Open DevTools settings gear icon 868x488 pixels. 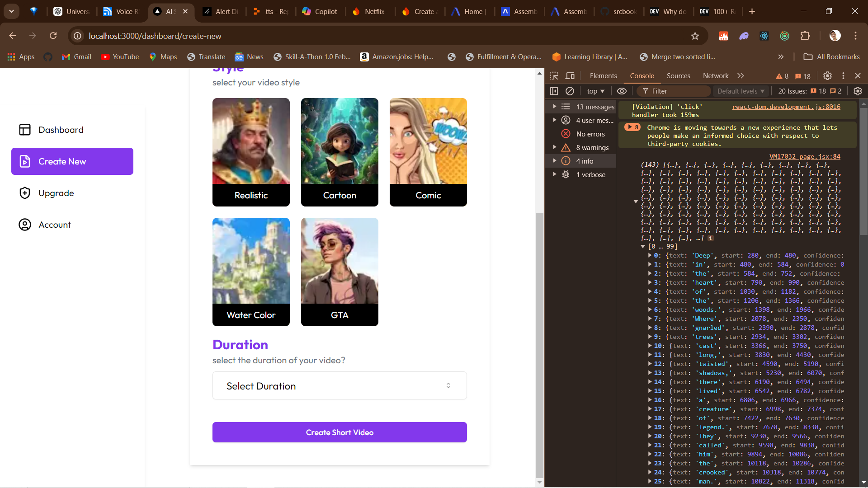pos(827,76)
